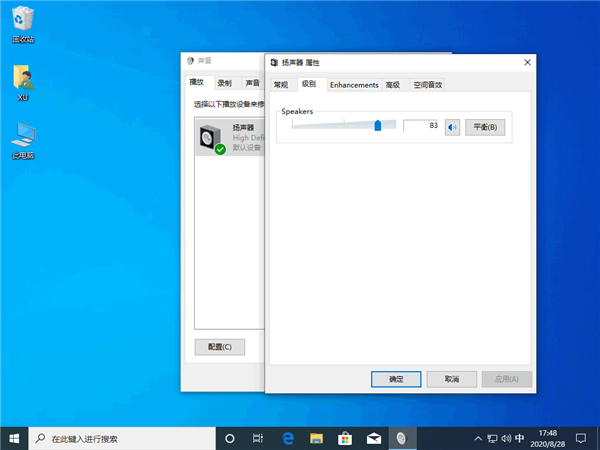Image resolution: width=600 pixels, height=450 pixels.
Task: Open the XU user folder icon
Action: (22, 80)
